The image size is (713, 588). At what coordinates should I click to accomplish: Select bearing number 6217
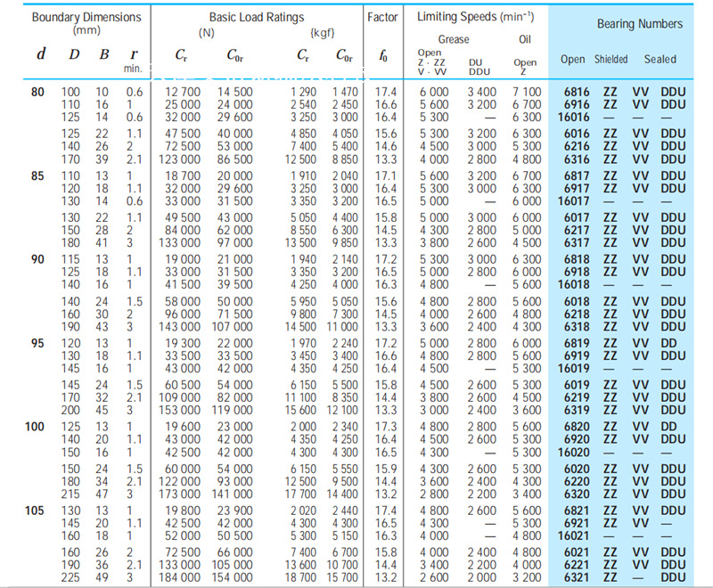(577, 230)
